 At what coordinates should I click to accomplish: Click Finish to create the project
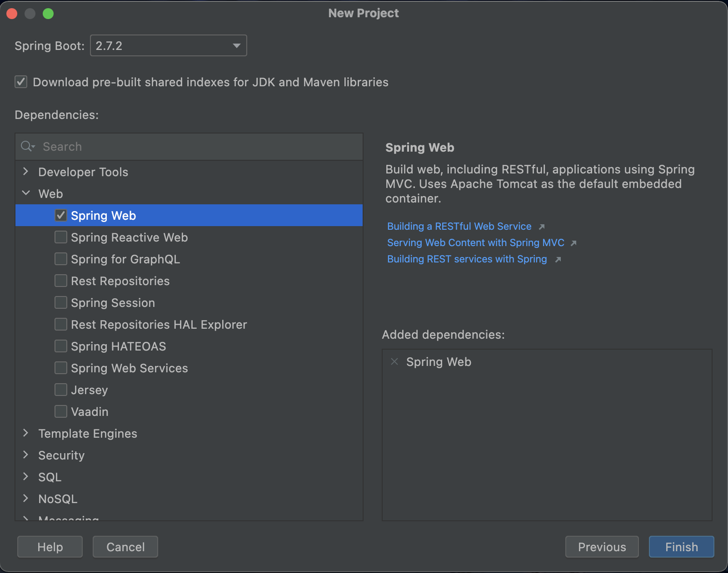click(x=681, y=547)
